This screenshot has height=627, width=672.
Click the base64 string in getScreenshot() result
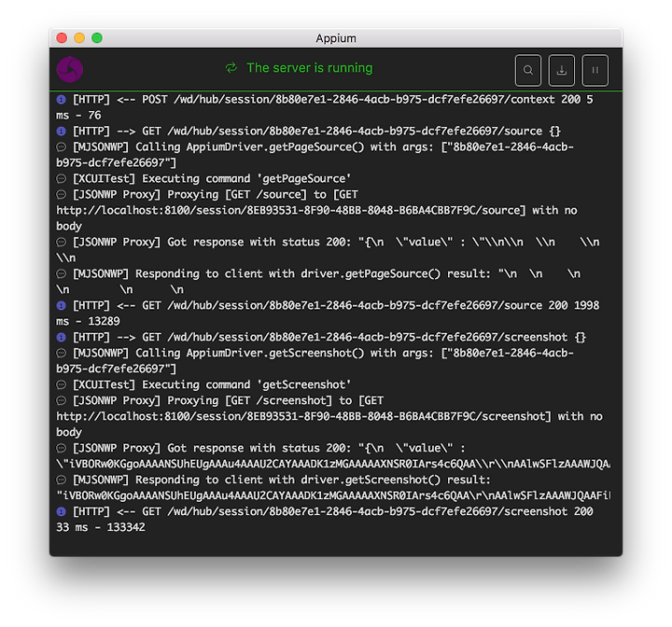click(333, 495)
